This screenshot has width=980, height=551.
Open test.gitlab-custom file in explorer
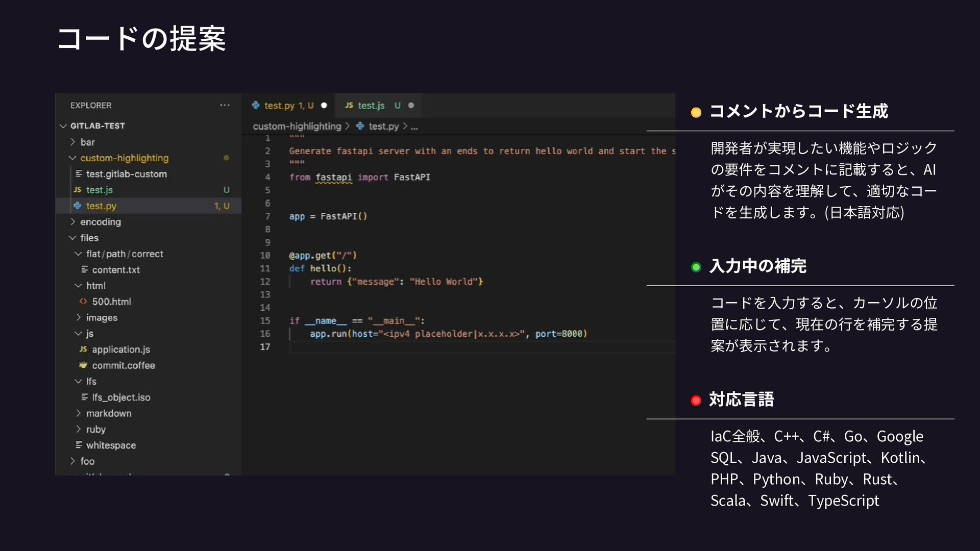click(126, 174)
